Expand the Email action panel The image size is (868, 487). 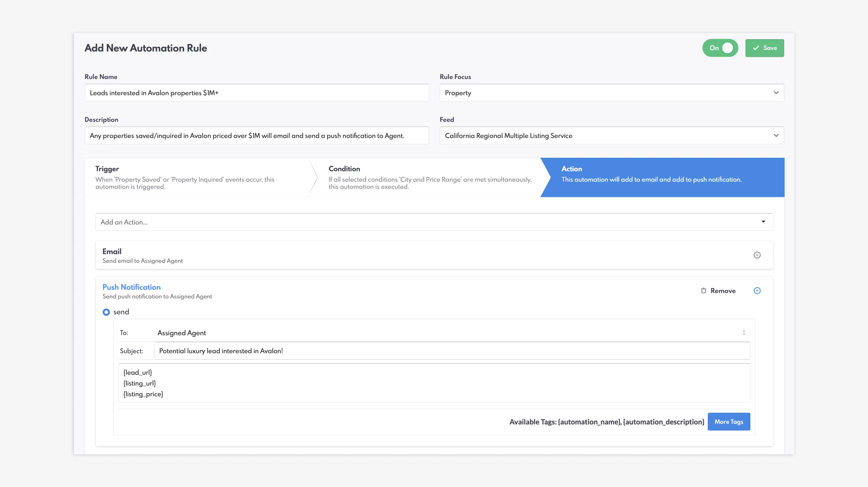point(757,255)
